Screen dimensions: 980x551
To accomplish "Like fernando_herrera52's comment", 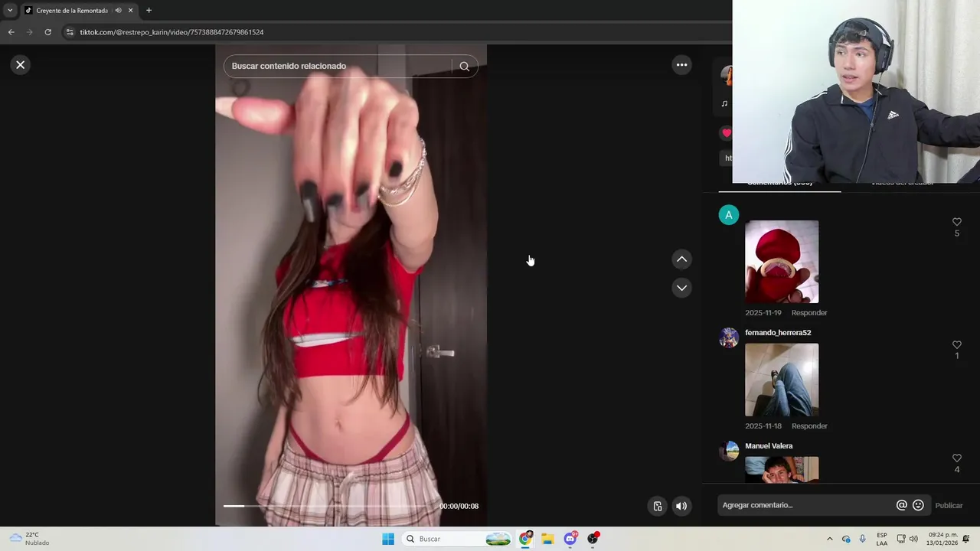I will [956, 345].
